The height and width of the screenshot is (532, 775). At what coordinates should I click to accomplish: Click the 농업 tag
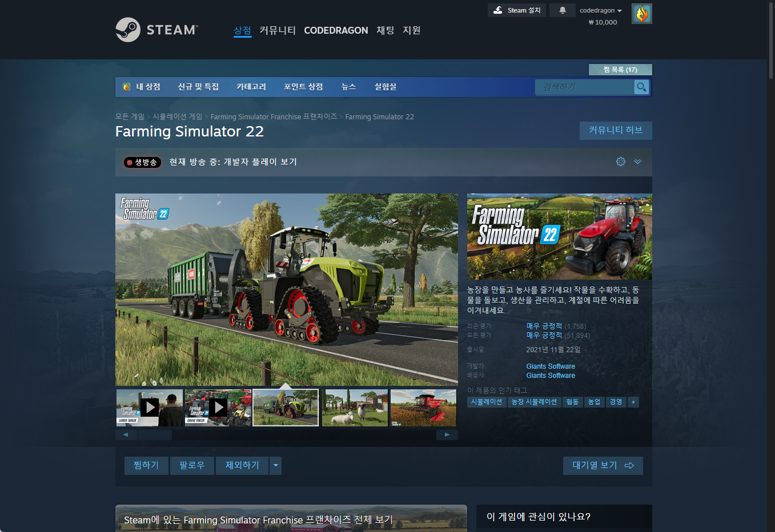pyautogui.click(x=594, y=402)
